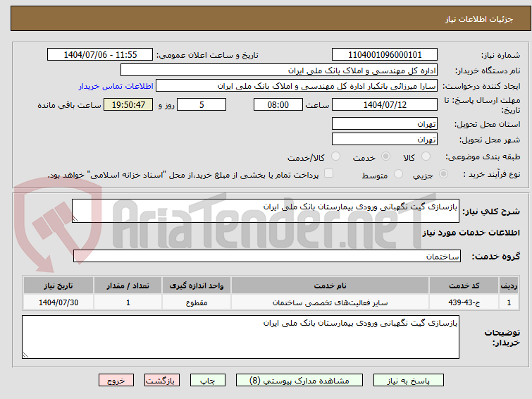532x399 pixels.
Task: Click the گروه خدمت field ساختمان
Action: coord(266,256)
